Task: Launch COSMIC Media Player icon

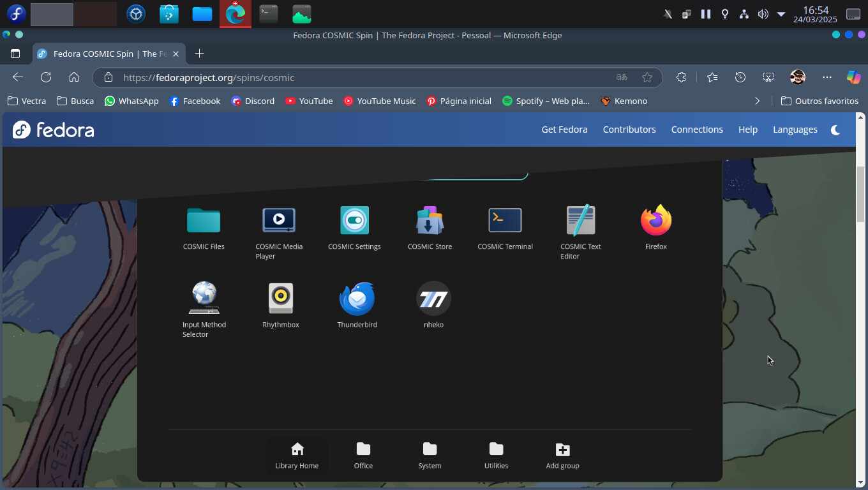Action: [x=279, y=221]
